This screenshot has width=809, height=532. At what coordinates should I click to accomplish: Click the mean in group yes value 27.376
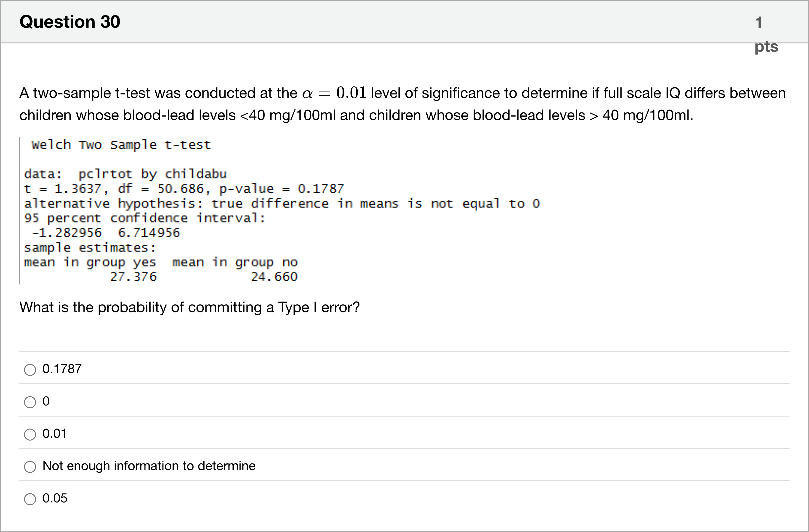click(x=133, y=277)
